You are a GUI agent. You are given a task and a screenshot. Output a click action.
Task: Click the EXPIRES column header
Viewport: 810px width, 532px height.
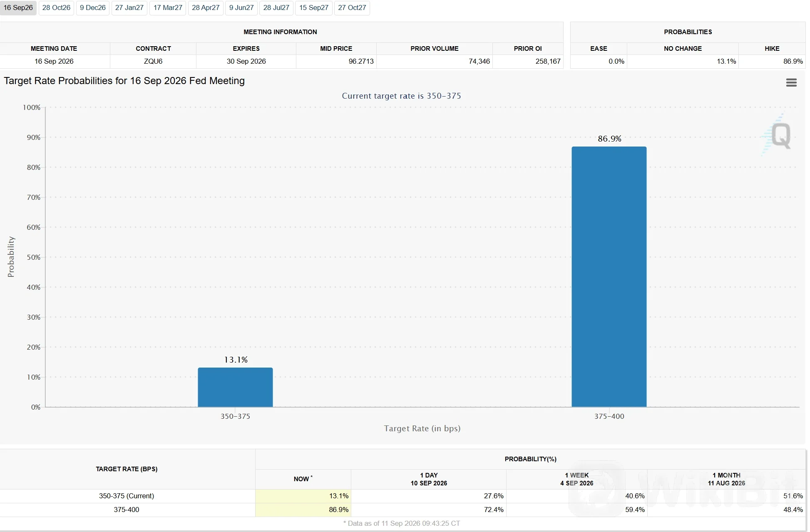(x=246, y=49)
